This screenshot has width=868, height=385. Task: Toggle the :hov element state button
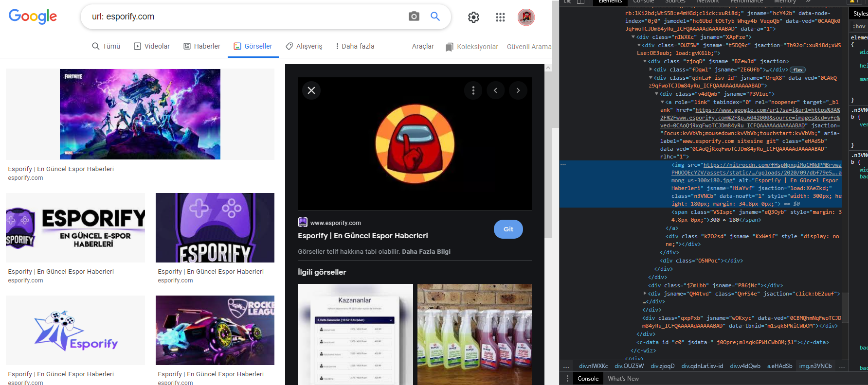click(859, 26)
